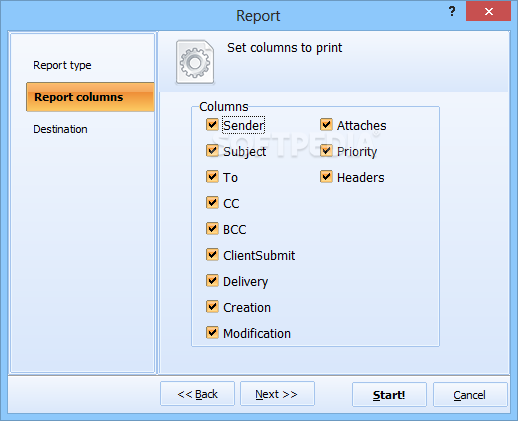The width and height of the screenshot is (518, 421).
Task: Toggle the Subject column checkbox
Action: click(x=212, y=151)
